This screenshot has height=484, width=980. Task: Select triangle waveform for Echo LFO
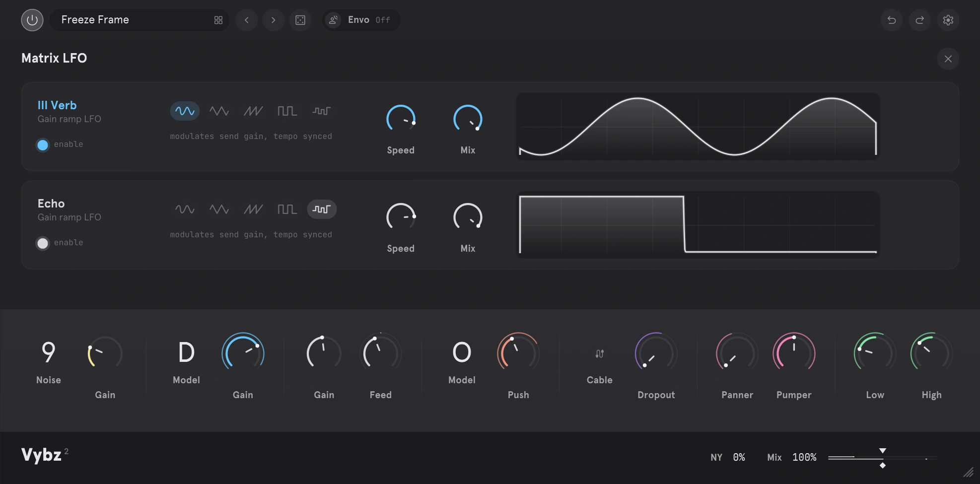tap(219, 209)
